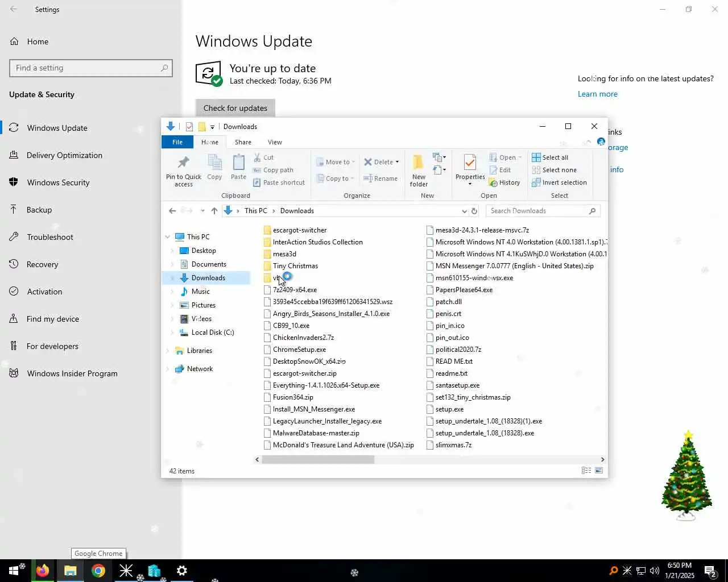Click This PC in address breadcrumb
This screenshot has height=582, width=728.
255,211
